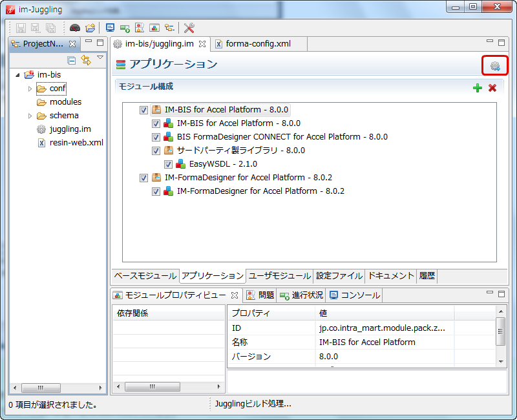Viewport: 517px width, 420px height.
Task: Click the プロパティ column header
Action: (271, 313)
